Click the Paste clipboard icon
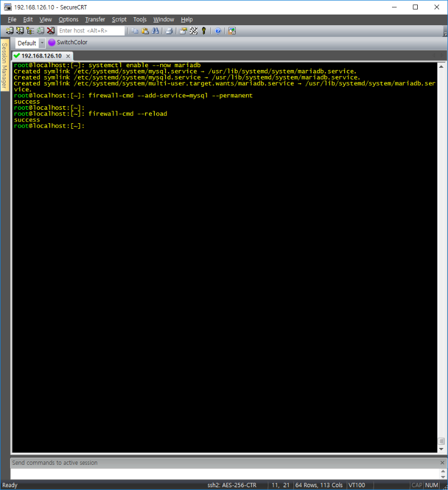The height and width of the screenshot is (490, 448). (x=144, y=31)
